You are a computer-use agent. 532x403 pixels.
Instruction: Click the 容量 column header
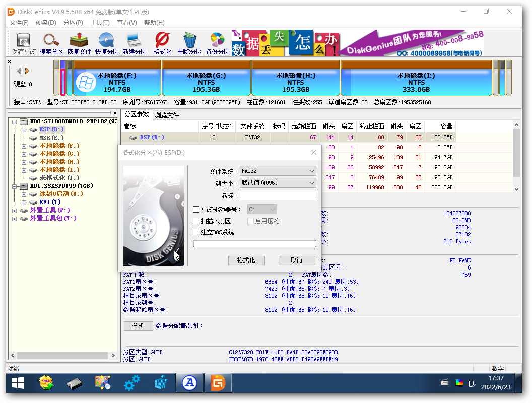point(440,126)
